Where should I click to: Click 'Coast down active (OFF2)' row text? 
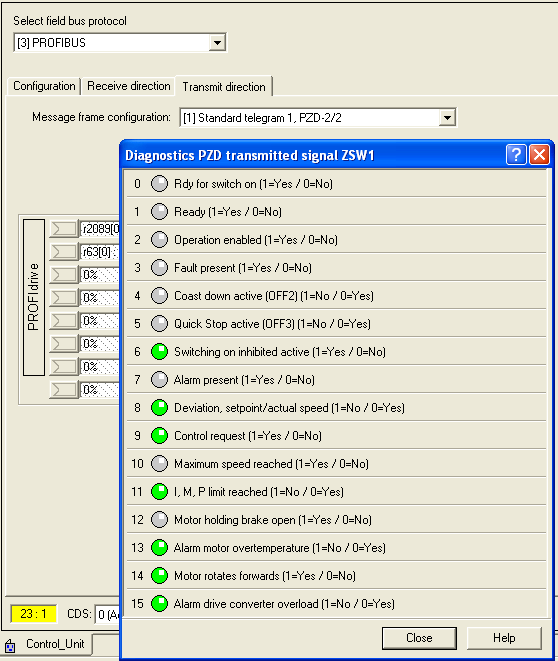click(274, 296)
